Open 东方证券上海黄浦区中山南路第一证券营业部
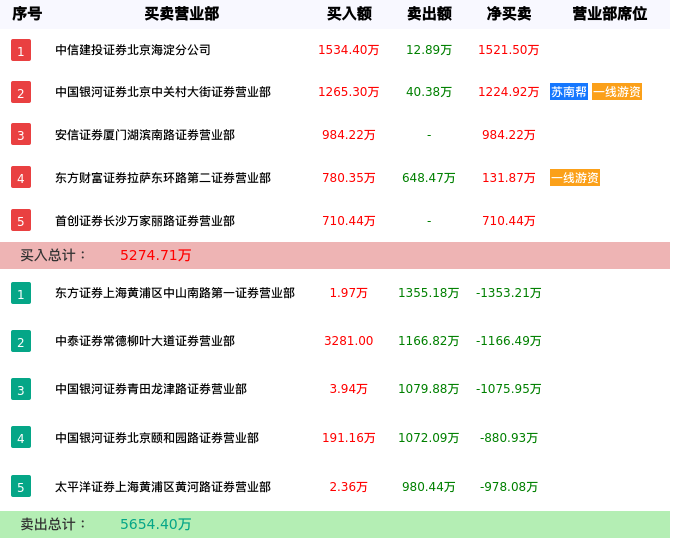The height and width of the screenshot is (540, 676). pos(175,293)
